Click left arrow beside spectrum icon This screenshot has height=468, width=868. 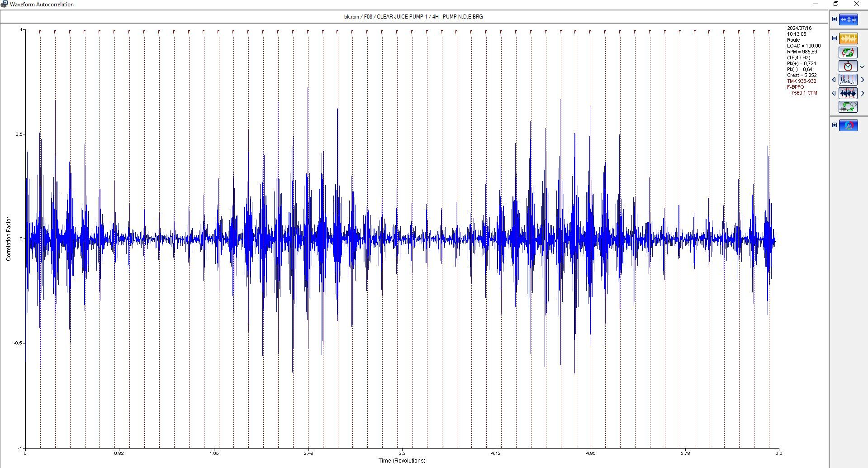pyautogui.click(x=834, y=80)
